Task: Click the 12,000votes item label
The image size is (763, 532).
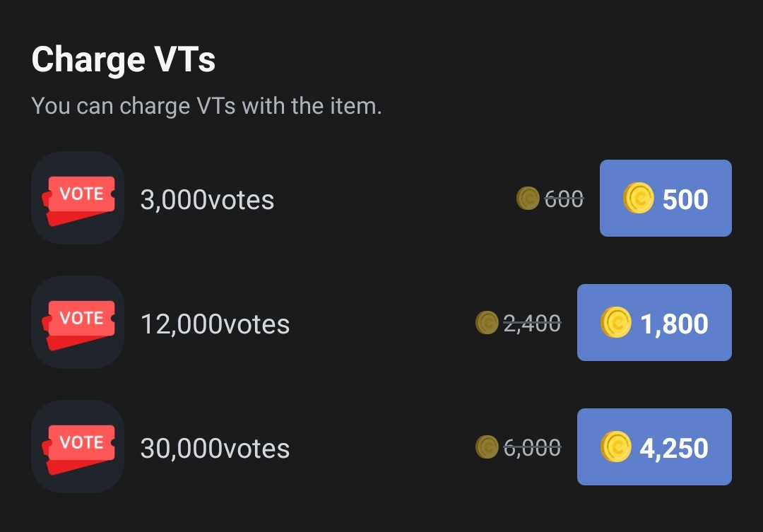Action: tap(215, 324)
